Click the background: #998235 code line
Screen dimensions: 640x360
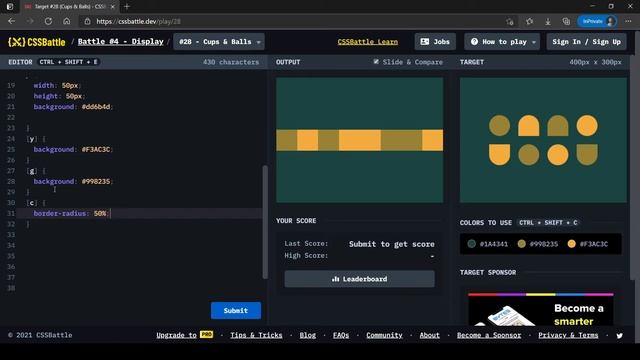[72, 181]
